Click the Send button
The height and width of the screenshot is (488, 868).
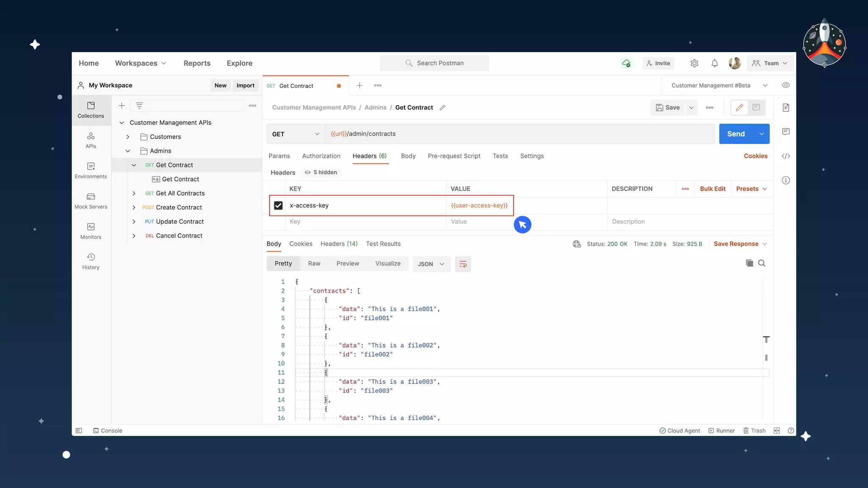coord(736,134)
